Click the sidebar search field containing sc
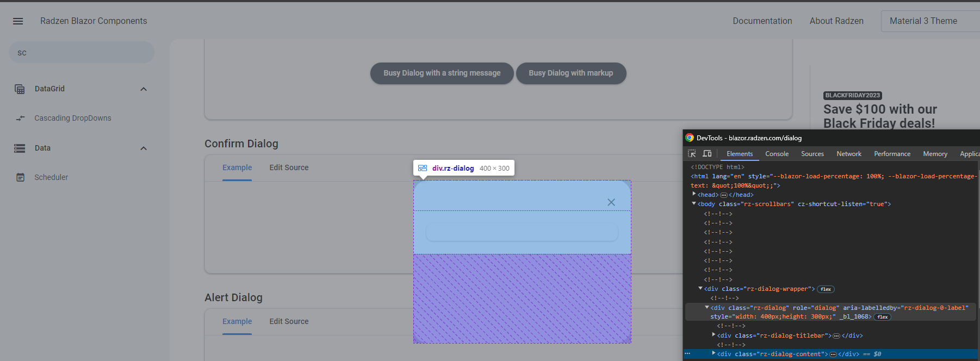Screen dimensions: 980x361 pyautogui.click(x=82, y=53)
